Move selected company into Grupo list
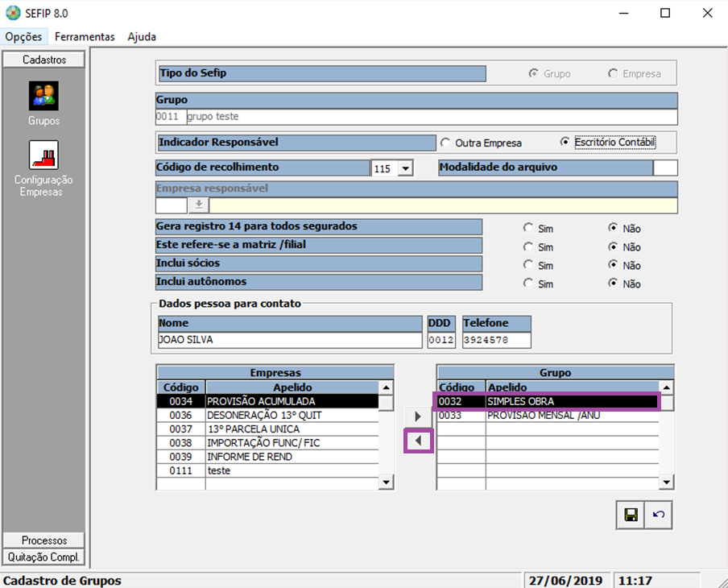The image size is (728, 588). click(418, 416)
